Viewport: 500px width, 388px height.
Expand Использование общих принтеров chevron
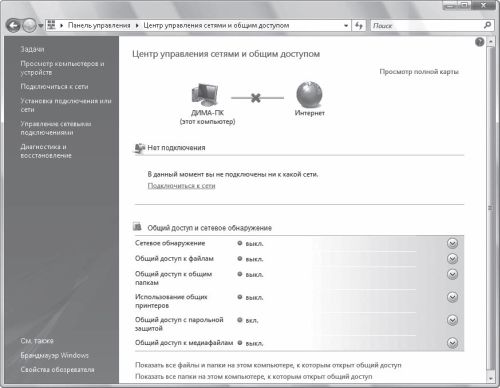tap(452, 297)
